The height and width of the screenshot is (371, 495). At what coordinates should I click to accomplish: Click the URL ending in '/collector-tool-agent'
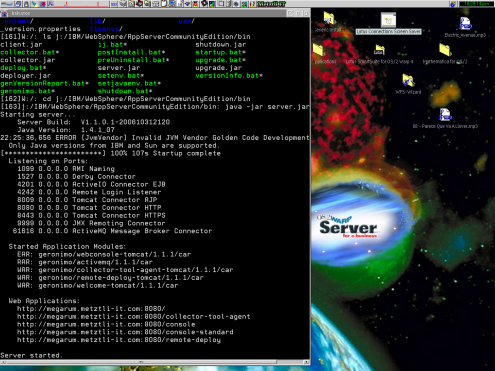pos(134,316)
